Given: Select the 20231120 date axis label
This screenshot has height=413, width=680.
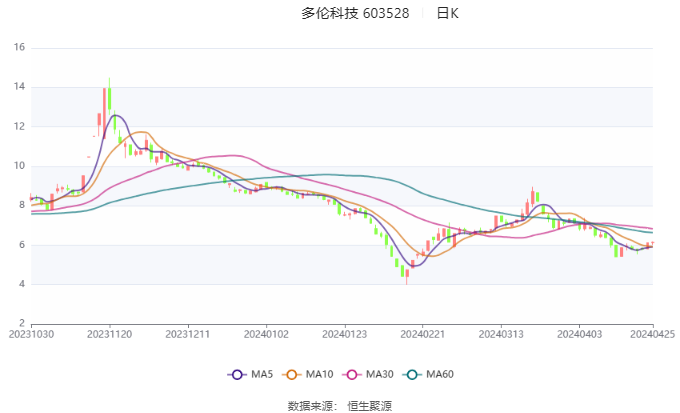Looking at the screenshot, I should (110, 334).
